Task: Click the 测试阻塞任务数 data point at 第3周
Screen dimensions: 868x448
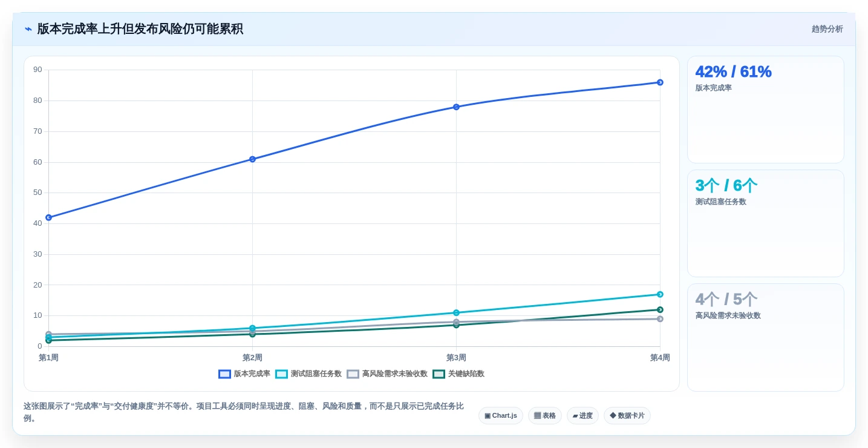Action: pyautogui.click(x=456, y=313)
